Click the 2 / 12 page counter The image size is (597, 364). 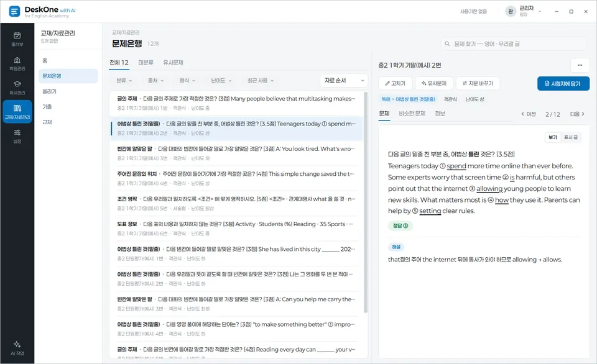pos(552,114)
